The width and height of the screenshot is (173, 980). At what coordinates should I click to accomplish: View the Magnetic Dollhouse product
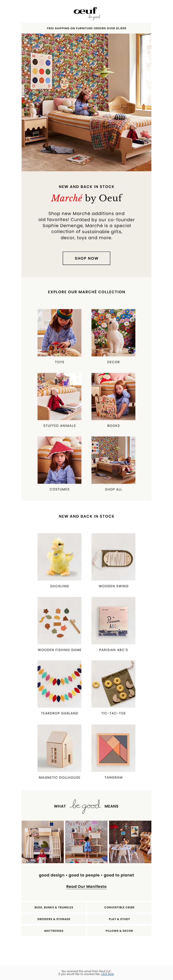point(59,748)
